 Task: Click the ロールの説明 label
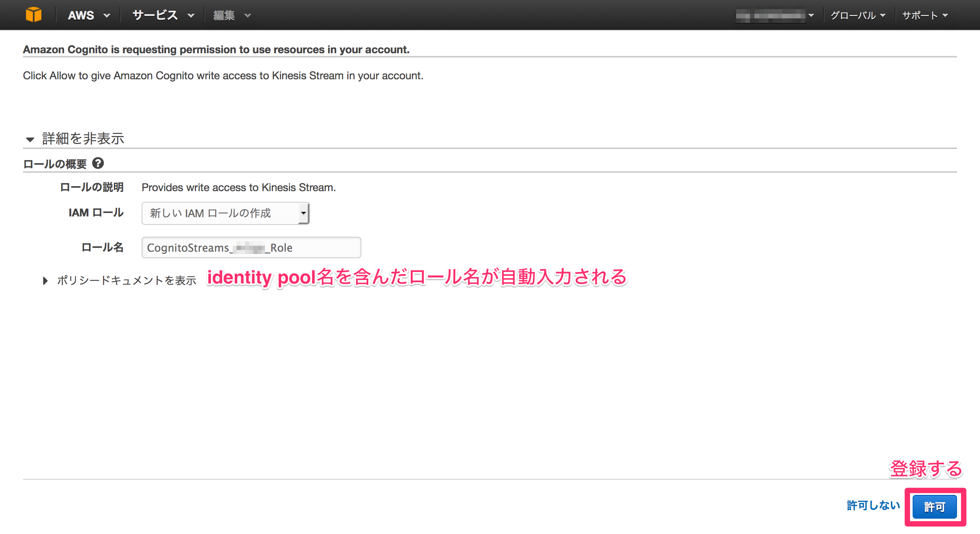pos(91,187)
